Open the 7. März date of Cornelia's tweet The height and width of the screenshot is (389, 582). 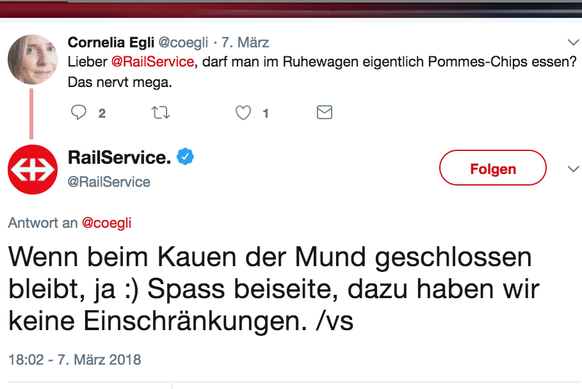point(245,42)
